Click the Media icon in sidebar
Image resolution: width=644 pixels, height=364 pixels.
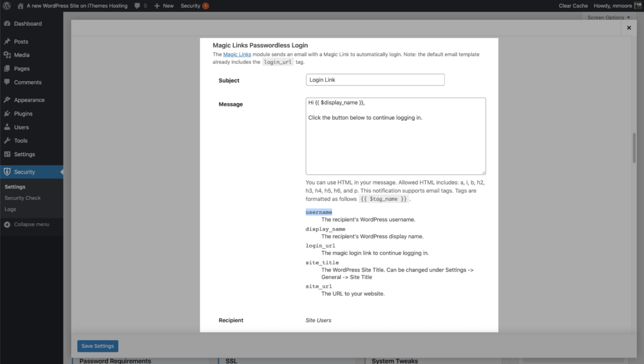coord(7,55)
